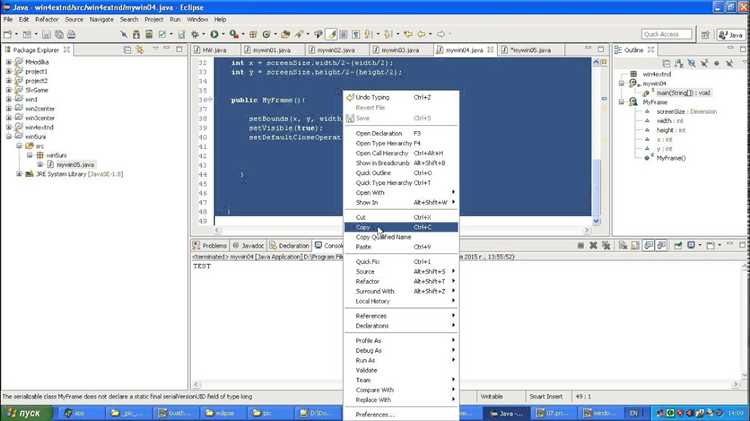Toggle Link with Editor in Package Explorer

click(x=140, y=50)
